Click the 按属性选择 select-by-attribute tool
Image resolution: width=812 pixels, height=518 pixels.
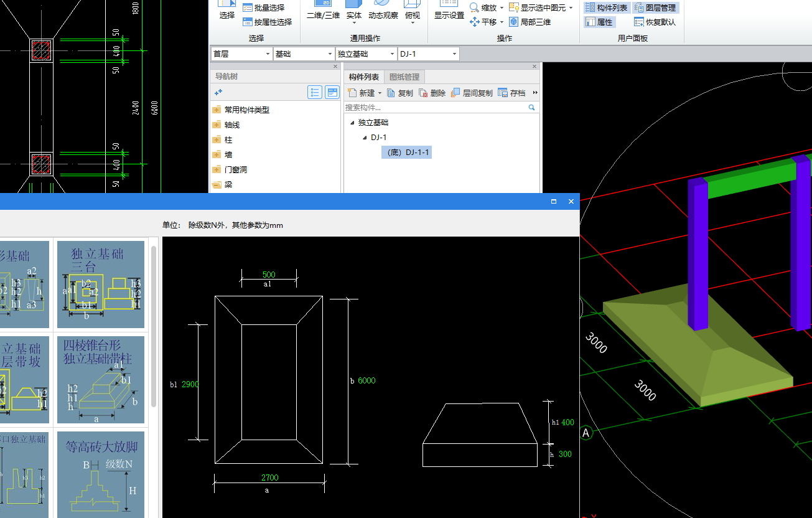click(267, 22)
